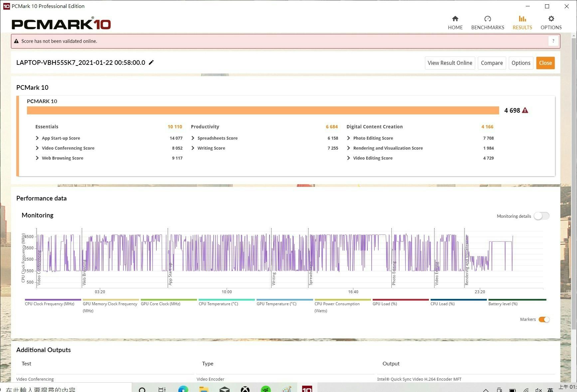This screenshot has height=392, width=577.
Task: Toggle GPU Core Clock legend
Action: (x=169, y=302)
